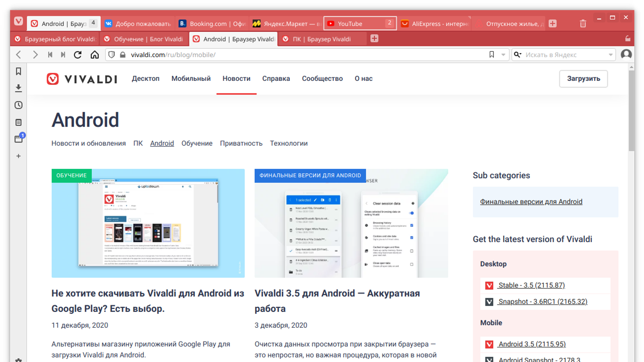Viewport: 644px width, 362px height.
Task: Open the О нас menu item
Action: point(363,78)
